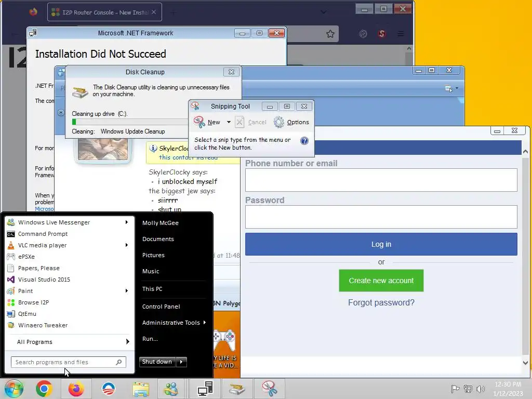The width and height of the screenshot is (532, 399).
Task: Open File Explorer from taskbar
Action: click(141, 389)
